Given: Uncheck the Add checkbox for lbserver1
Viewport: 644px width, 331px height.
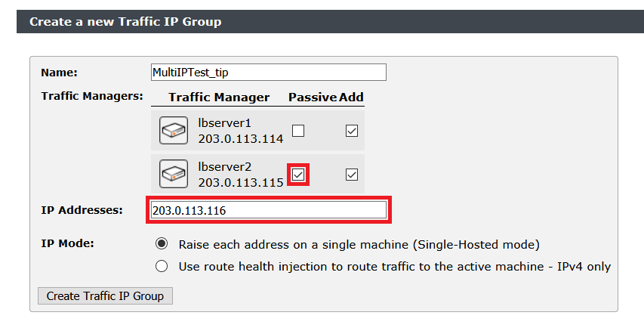Looking at the screenshot, I should (351, 131).
